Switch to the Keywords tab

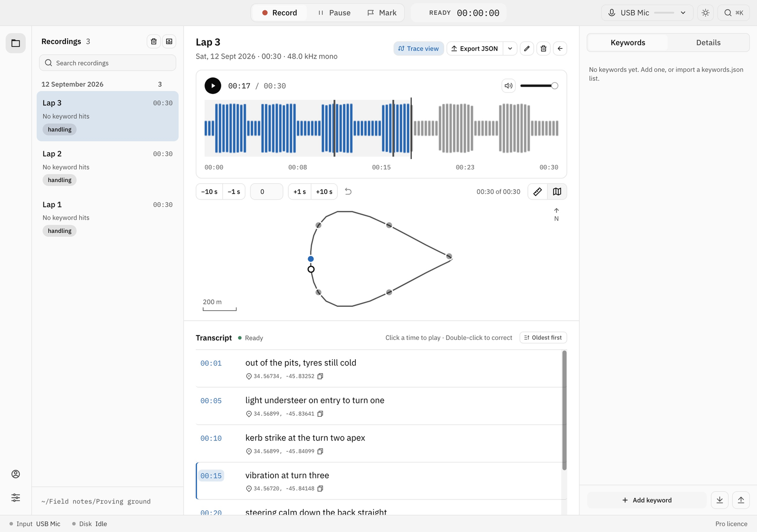(x=628, y=43)
